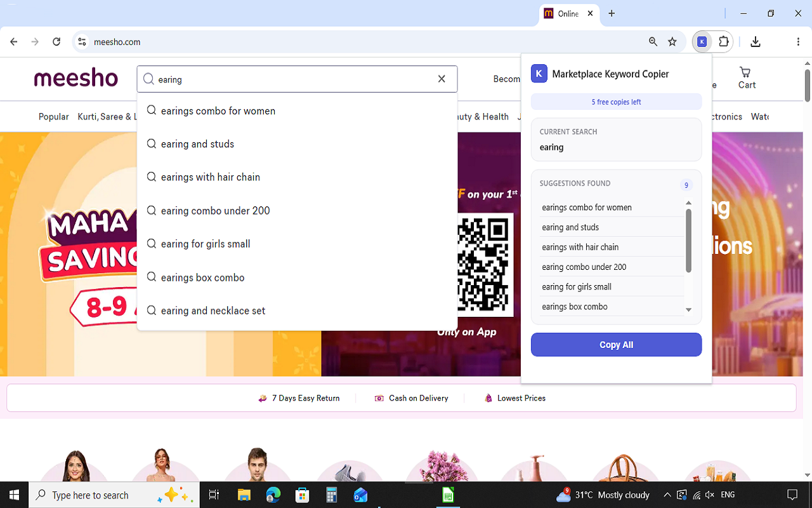Choose 'earing for girls small' search suggestion
812x508 pixels.
coord(297,244)
